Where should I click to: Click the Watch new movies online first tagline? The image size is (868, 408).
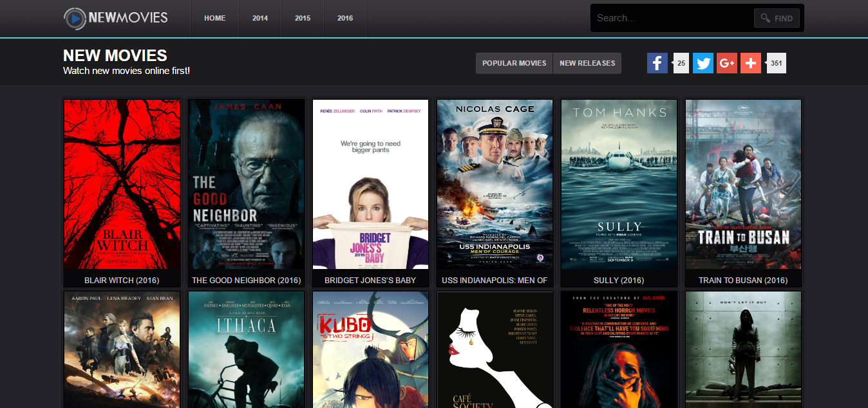click(x=126, y=71)
